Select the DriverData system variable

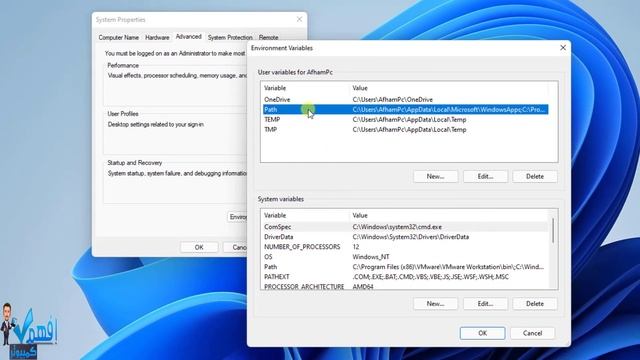point(405,237)
